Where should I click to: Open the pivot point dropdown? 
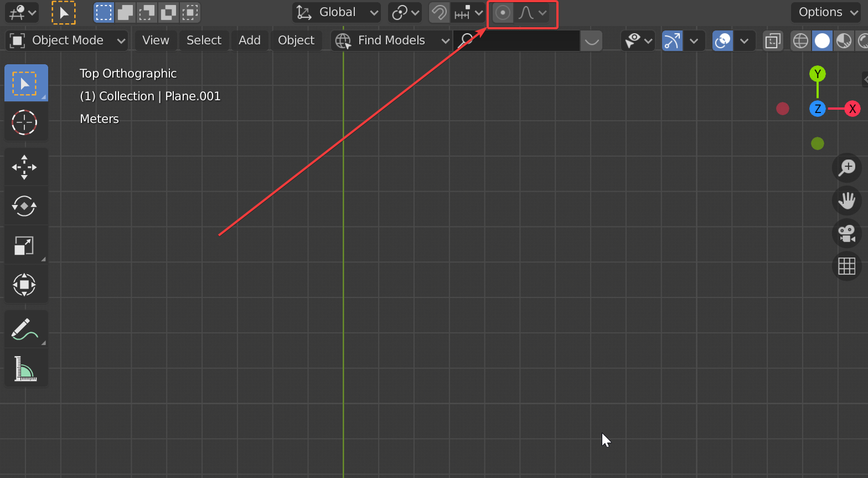click(x=405, y=12)
